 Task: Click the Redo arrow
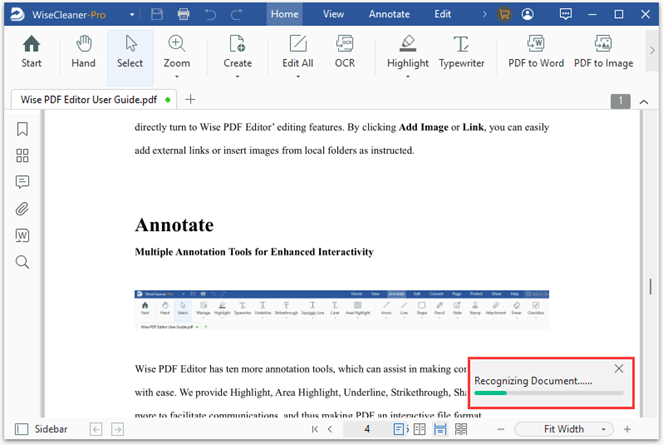click(x=237, y=14)
